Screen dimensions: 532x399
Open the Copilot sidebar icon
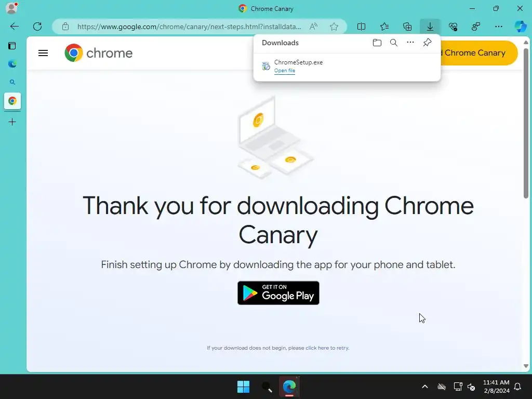521,26
